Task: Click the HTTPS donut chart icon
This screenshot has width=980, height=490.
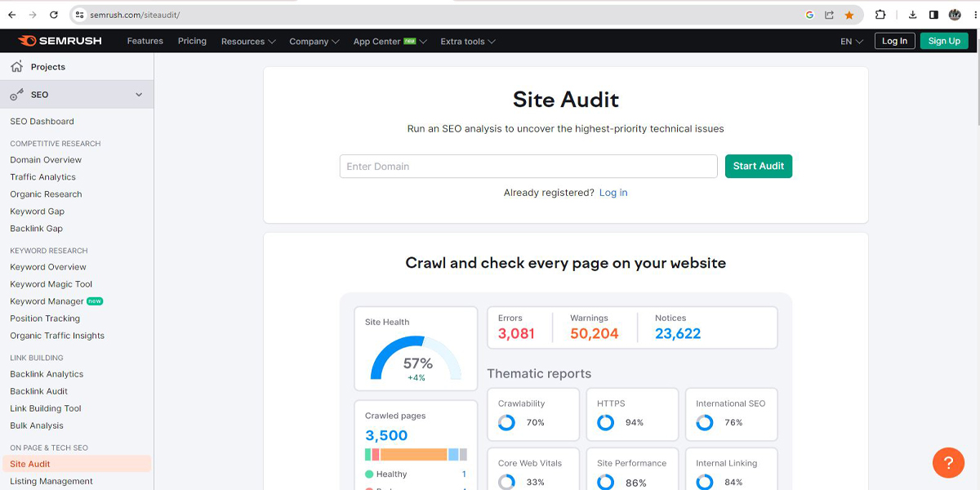Action: [605, 422]
